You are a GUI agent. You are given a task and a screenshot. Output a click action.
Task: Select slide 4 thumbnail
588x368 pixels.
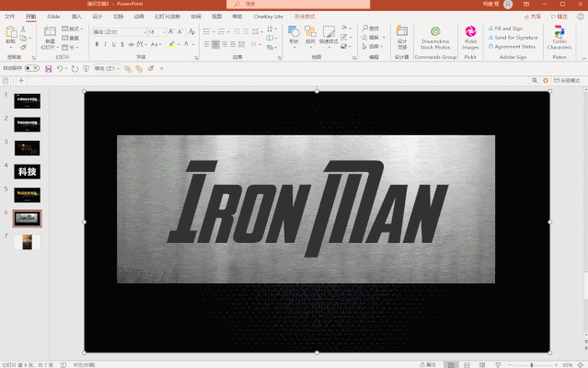[x=28, y=172]
